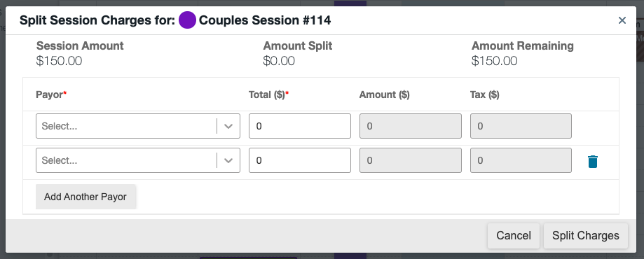
Task: Click the first row Tax ($) field
Action: click(x=521, y=126)
